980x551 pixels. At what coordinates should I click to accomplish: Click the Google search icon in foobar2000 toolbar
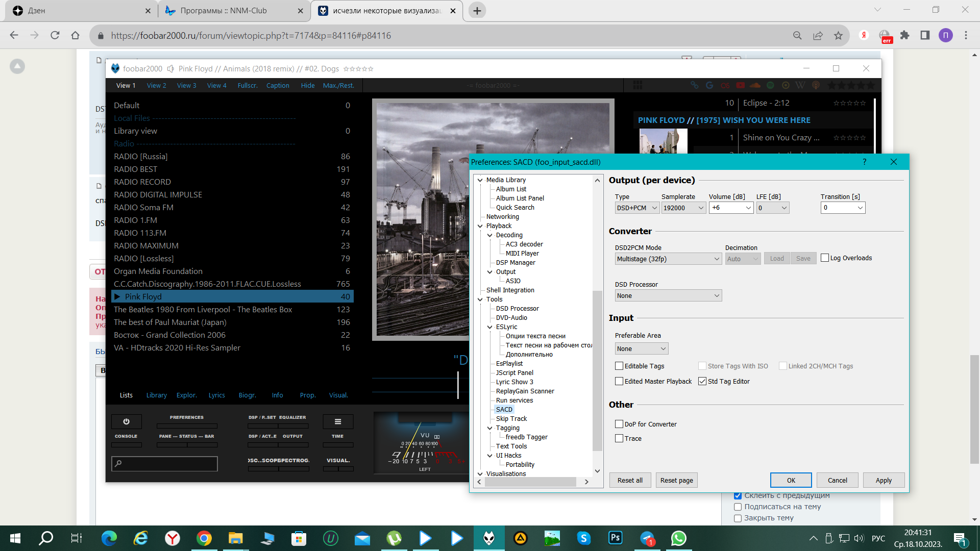(709, 85)
